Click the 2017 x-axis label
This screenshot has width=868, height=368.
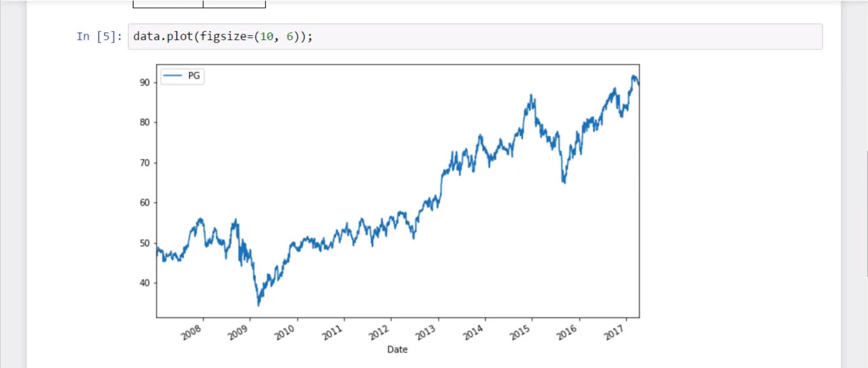[x=614, y=332]
